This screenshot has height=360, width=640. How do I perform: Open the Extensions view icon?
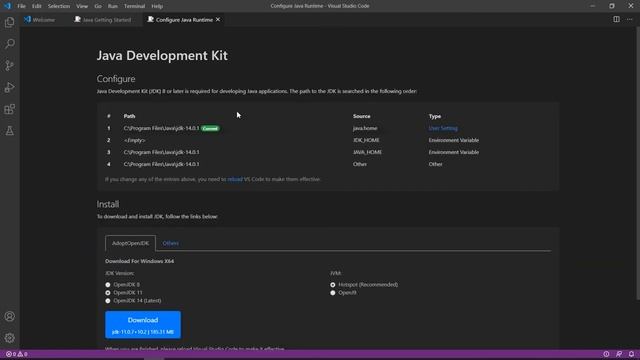click(10, 109)
